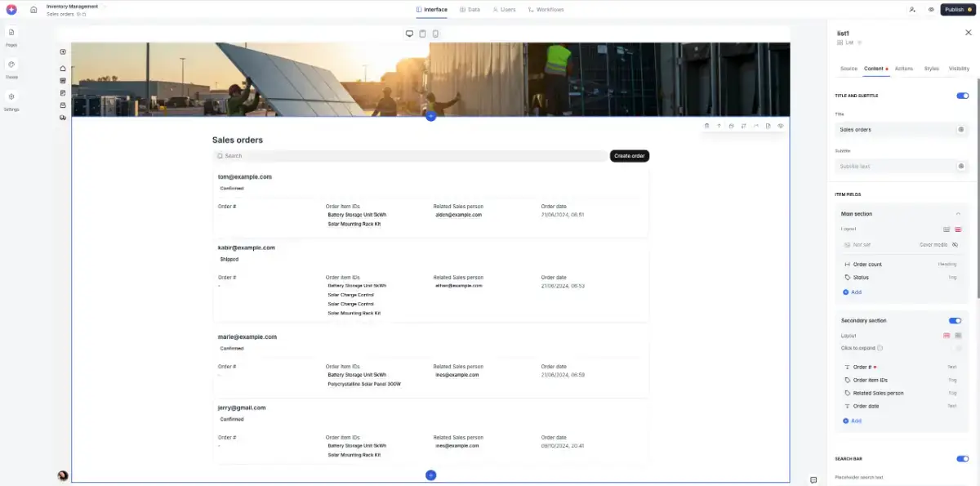Switch to mobile preview device icon
The height and width of the screenshot is (486, 980).
(x=435, y=33)
